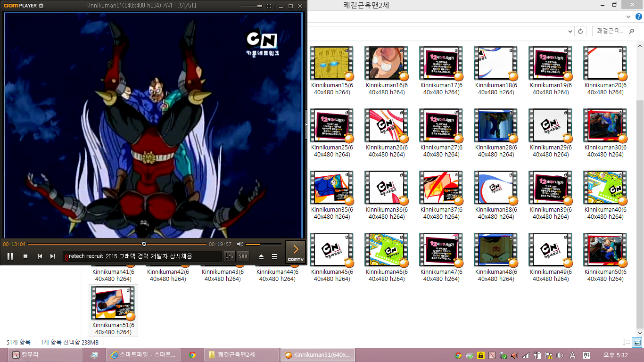
Task: Seek on the video progress bar
Action: pyautogui.click(x=117, y=244)
